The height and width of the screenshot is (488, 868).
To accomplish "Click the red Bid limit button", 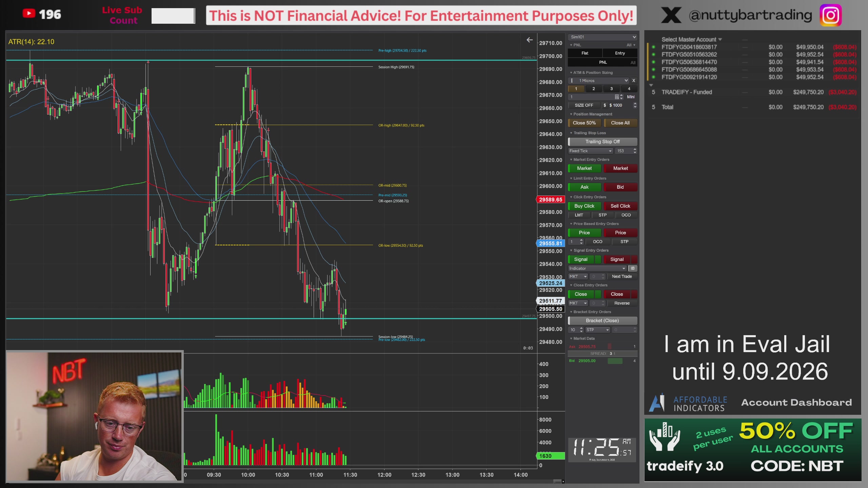I will [620, 187].
